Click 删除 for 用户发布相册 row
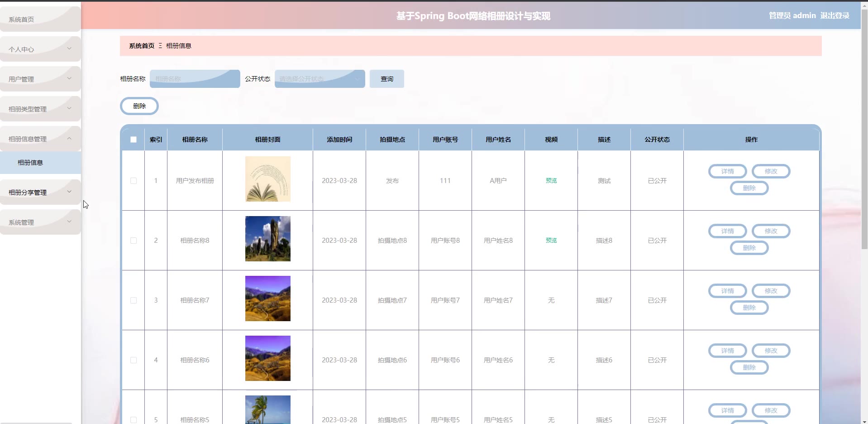 tap(749, 188)
